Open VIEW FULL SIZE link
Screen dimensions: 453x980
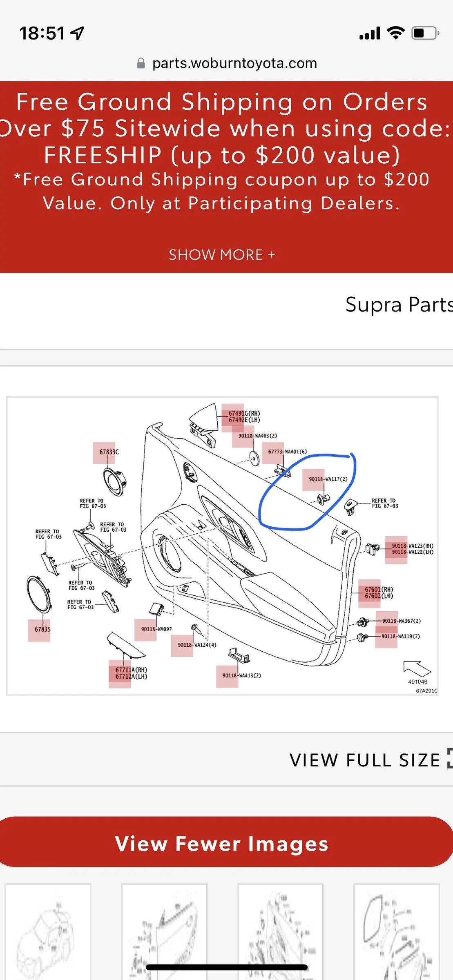[365, 760]
